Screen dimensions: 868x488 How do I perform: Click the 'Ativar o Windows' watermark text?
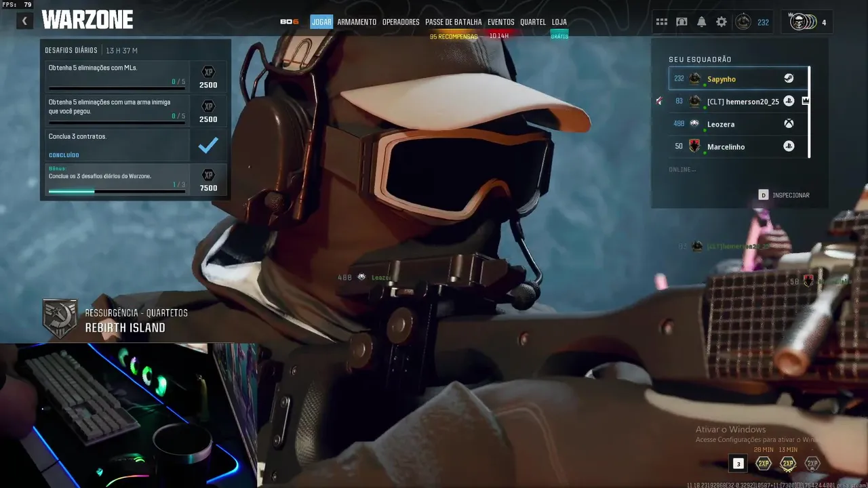point(730,429)
